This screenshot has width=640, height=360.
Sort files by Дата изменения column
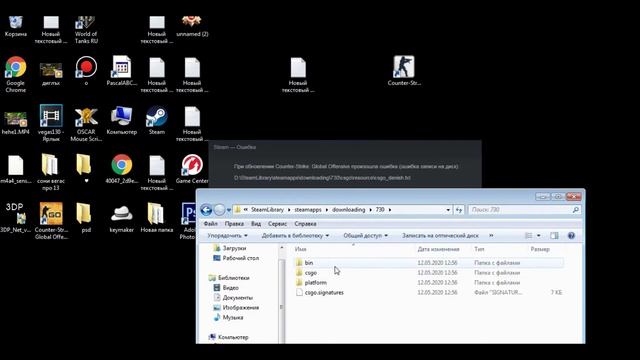tap(438, 249)
